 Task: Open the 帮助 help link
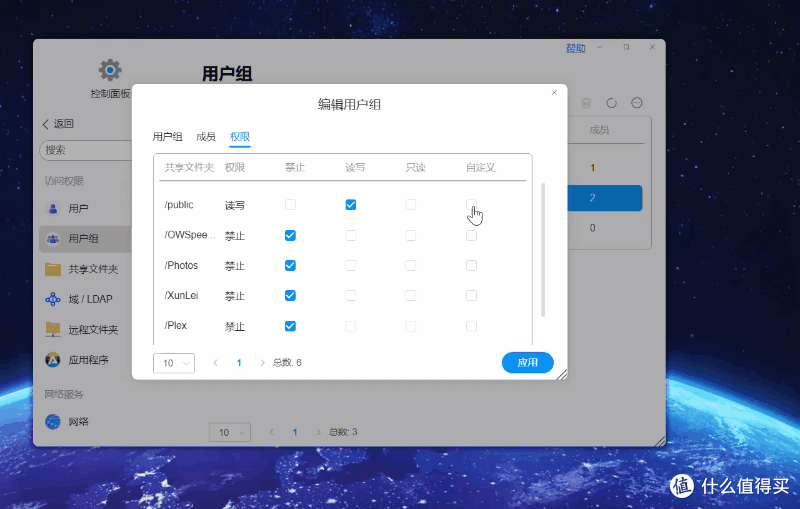(576, 48)
